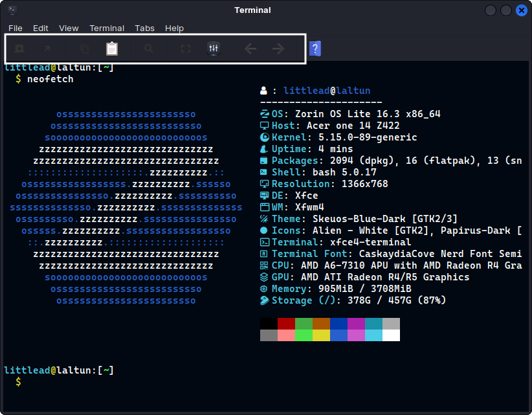Click 'AMD ATI Radeon R4/R5 Graphics' text
Image resolution: width=532 pixels, height=415 pixels.
(385, 277)
